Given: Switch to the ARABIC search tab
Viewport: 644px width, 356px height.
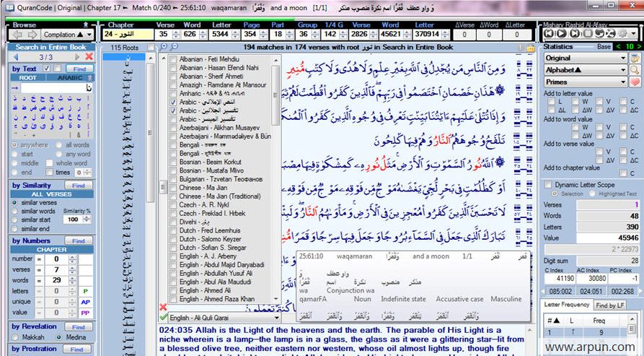Looking at the screenshot, I should click(69, 77).
